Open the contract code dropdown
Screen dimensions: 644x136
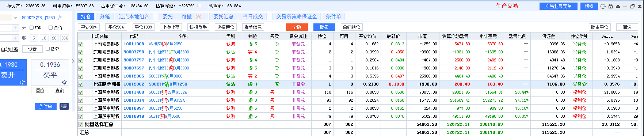click(x=15, y=18)
